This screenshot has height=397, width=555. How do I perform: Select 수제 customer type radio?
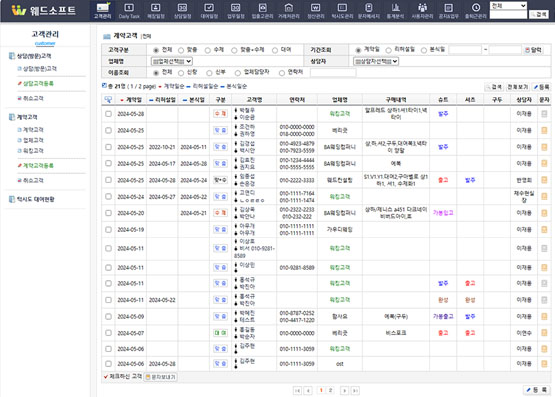(208, 50)
